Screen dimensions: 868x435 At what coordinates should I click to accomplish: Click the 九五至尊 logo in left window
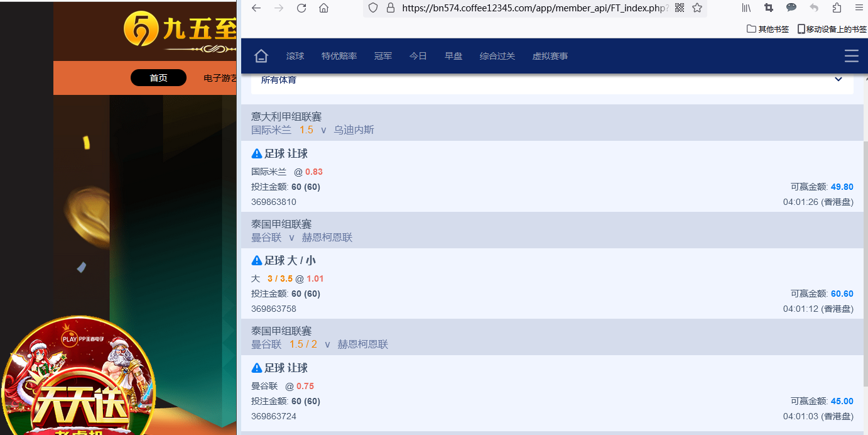click(x=180, y=31)
